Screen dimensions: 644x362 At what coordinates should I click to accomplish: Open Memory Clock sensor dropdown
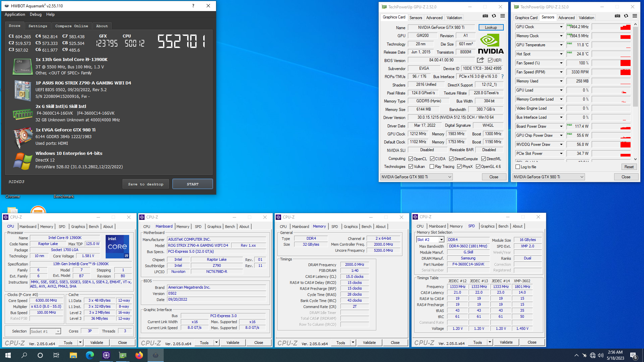[x=561, y=36]
